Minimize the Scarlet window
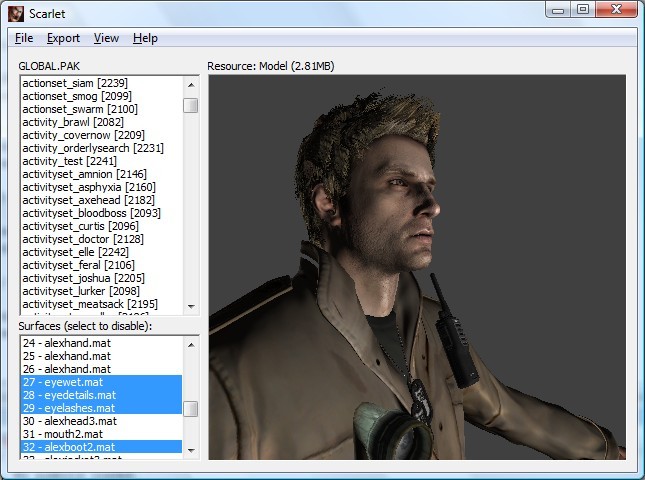Image resolution: width=645 pixels, height=480 pixels. click(x=558, y=10)
